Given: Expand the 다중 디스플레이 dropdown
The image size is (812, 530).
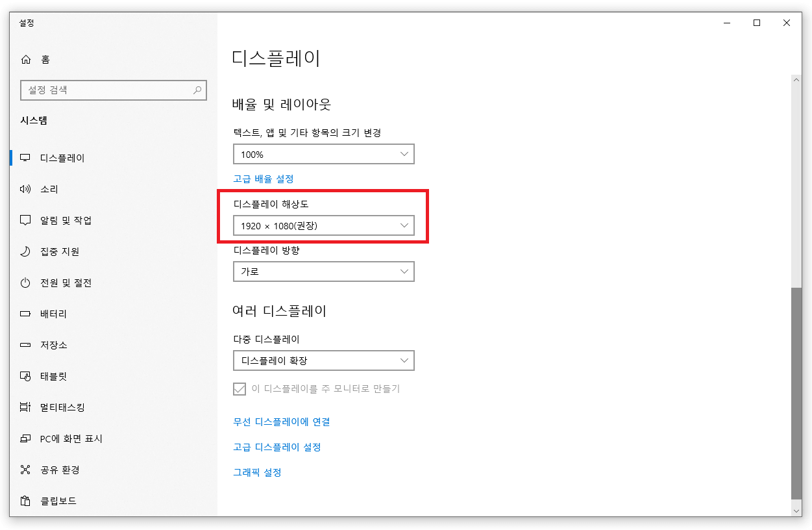Looking at the screenshot, I should tap(323, 360).
